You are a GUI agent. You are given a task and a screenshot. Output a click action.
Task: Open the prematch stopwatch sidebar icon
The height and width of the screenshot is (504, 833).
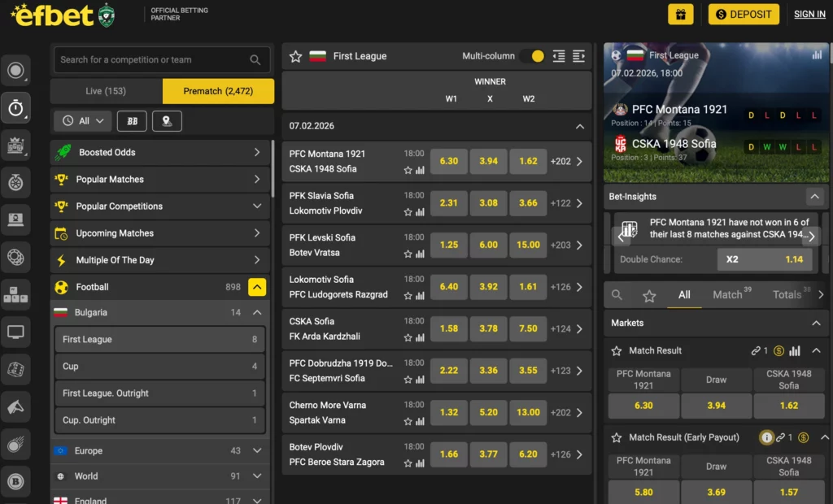[x=15, y=108]
